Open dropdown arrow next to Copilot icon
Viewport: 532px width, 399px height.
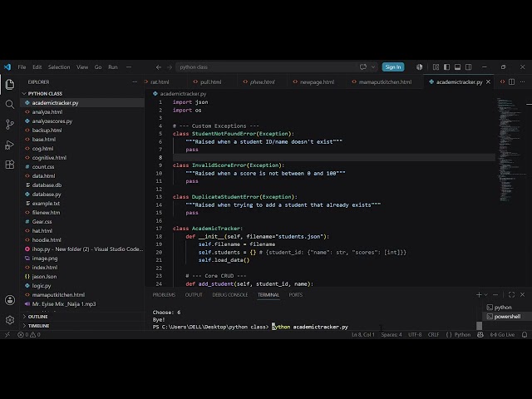point(373,66)
